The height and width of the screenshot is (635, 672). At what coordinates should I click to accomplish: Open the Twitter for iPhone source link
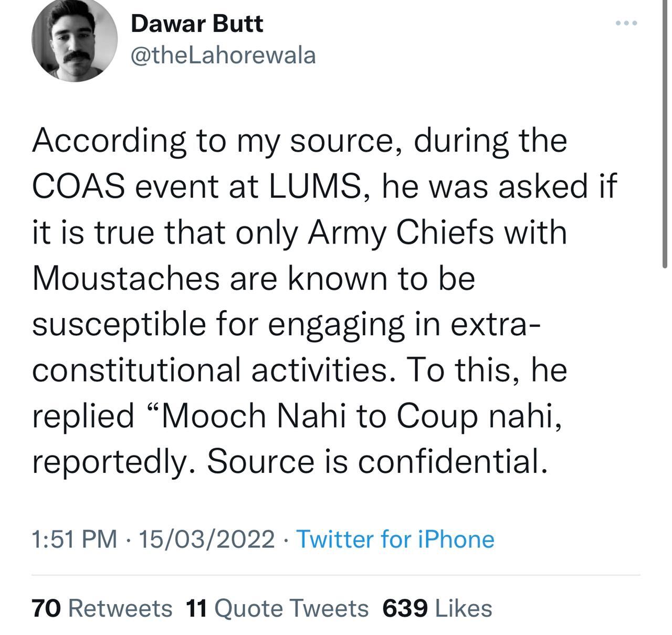(x=395, y=539)
